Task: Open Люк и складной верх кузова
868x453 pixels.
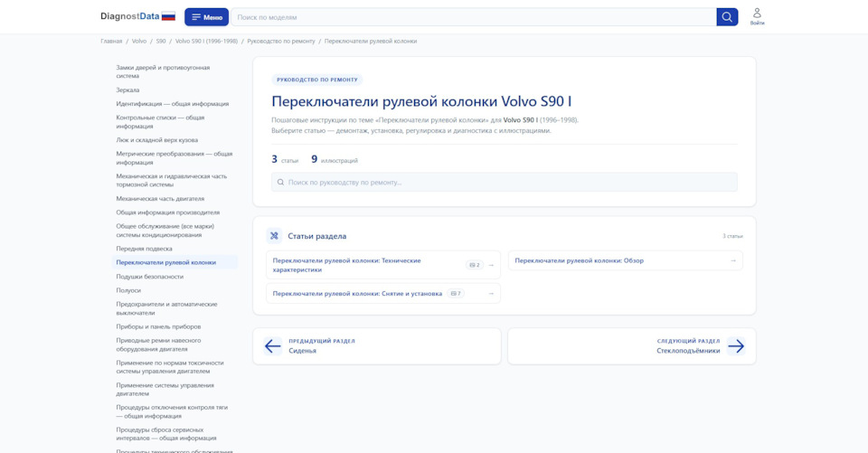Action: [x=175, y=140]
